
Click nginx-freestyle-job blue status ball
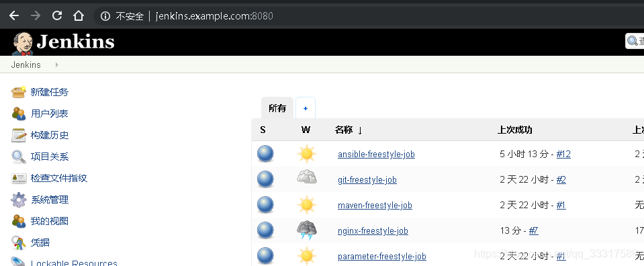coord(265,230)
